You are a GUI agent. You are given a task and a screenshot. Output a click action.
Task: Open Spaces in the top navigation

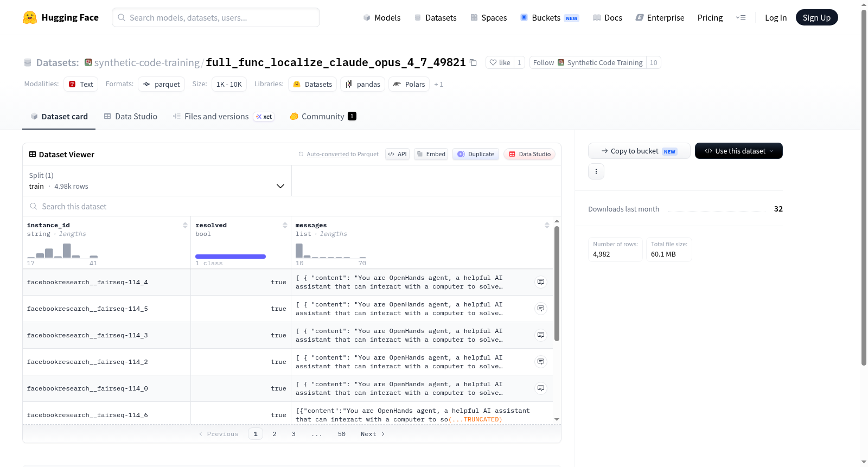click(x=489, y=17)
